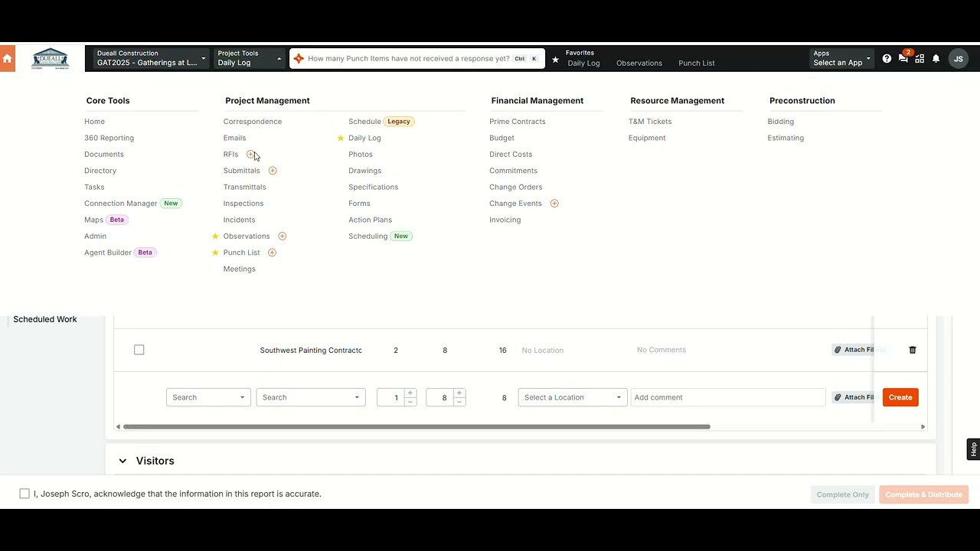Viewport: 980px width, 551px height.
Task: Collapse the Visitors section chevron
Action: point(122,461)
